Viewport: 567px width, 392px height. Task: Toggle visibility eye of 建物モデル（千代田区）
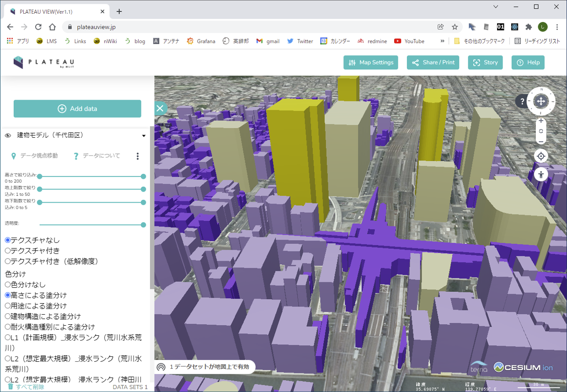8,136
